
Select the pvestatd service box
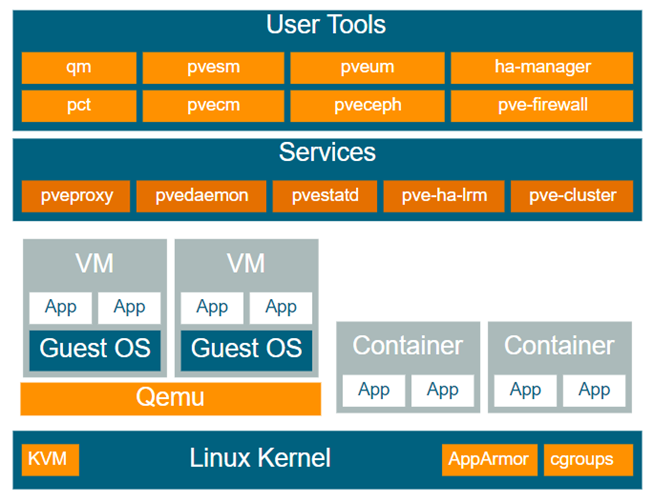click(325, 196)
